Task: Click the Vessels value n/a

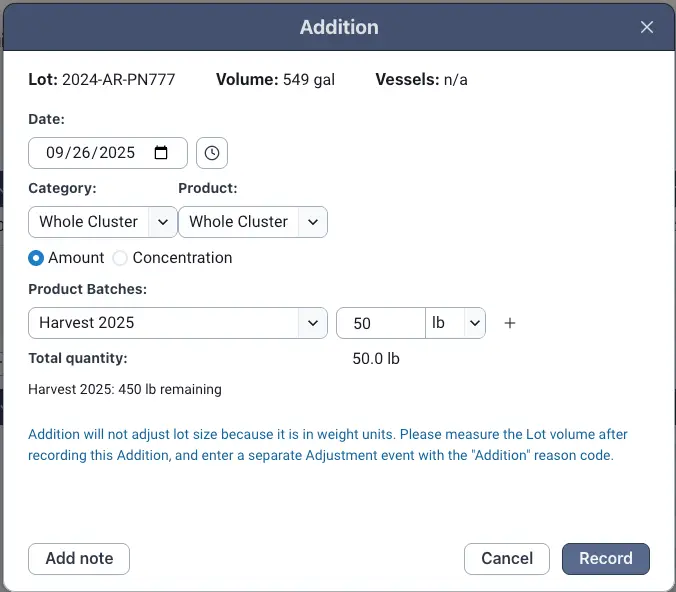Action: coord(456,80)
